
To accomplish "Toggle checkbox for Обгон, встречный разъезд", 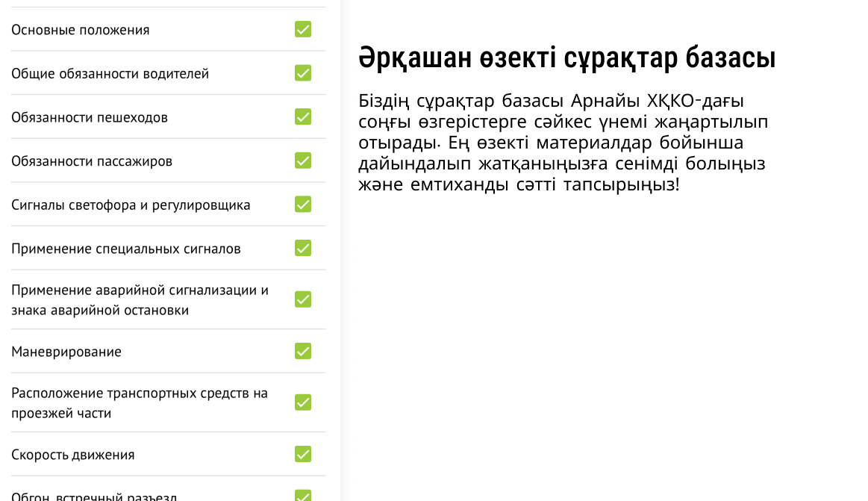I will click(x=303, y=495).
